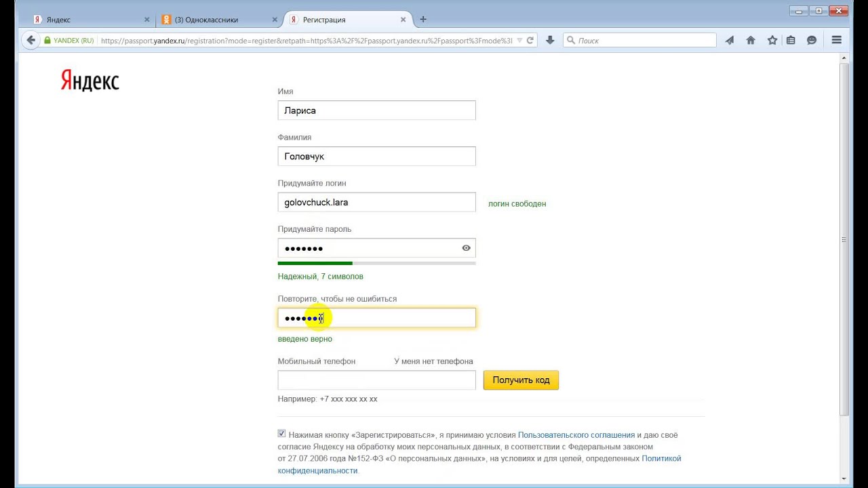Focus the Придумайте пароль field
The height and width of the screenshot is (488, 868).
tap(376, 248)
